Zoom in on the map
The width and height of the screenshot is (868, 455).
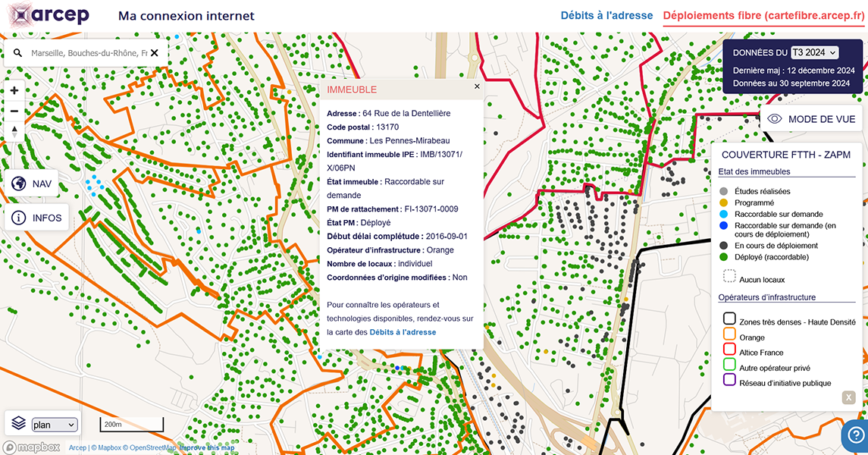coord(14,90)
